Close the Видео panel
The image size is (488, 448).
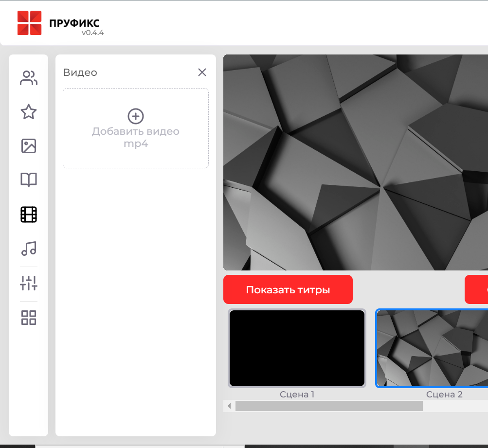pos(202,72)
